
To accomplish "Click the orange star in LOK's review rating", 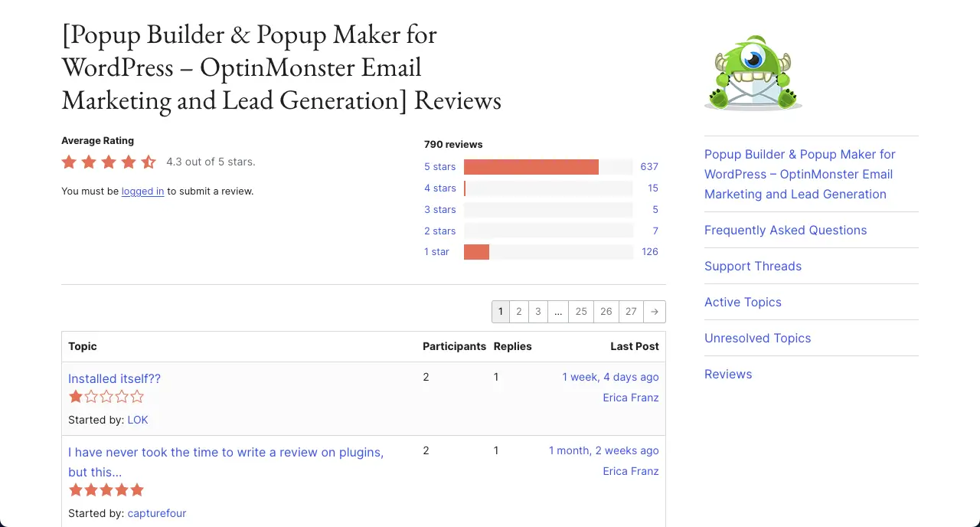I will pyautogui.click(x=75, y=396).
